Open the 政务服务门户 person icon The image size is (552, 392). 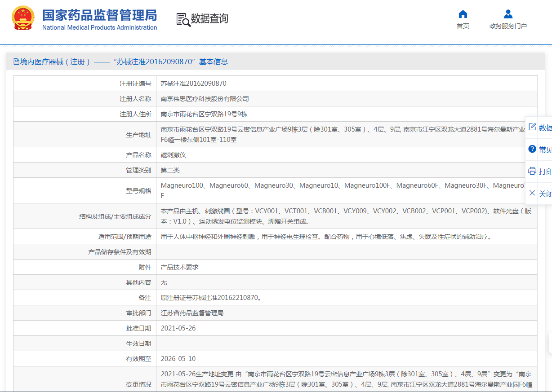508,14
